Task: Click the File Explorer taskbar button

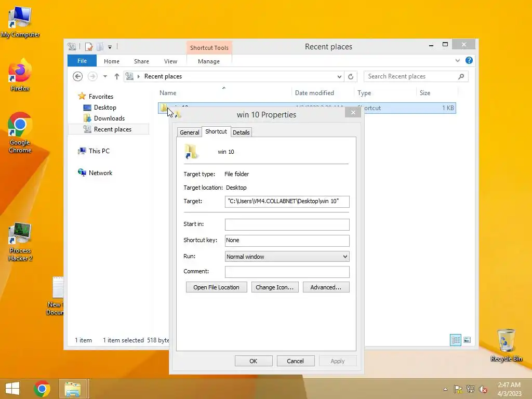Action: (73, 389)
